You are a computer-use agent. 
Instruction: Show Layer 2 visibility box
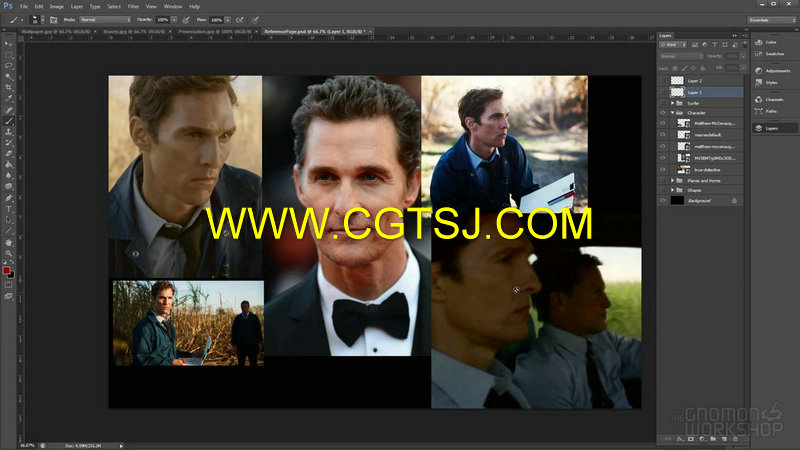662,81
